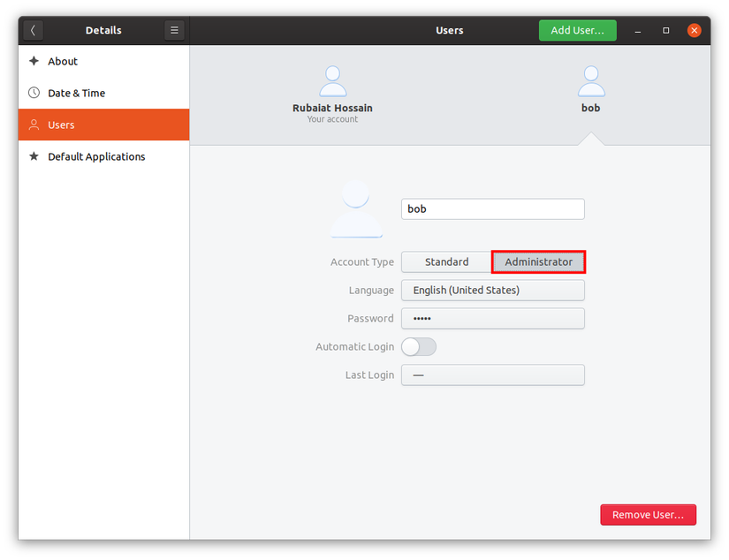Click the Add User button
Image resolution: width=729 pixels, height=560 pixels.
point(577,30)
